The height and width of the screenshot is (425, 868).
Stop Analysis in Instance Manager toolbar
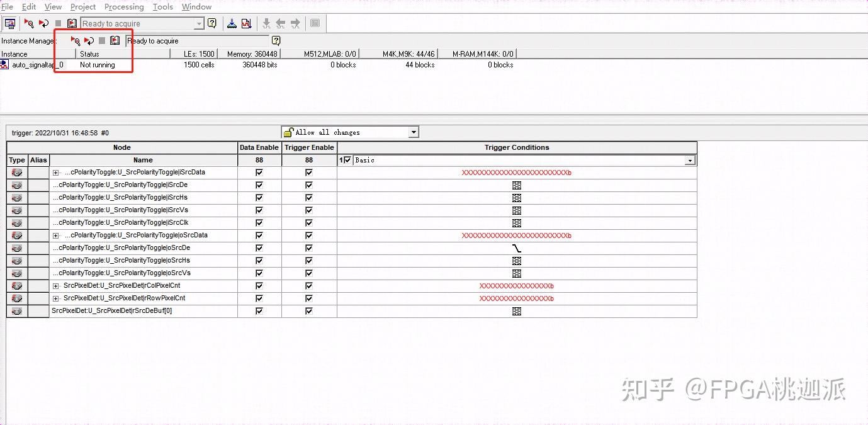point(102,40)
